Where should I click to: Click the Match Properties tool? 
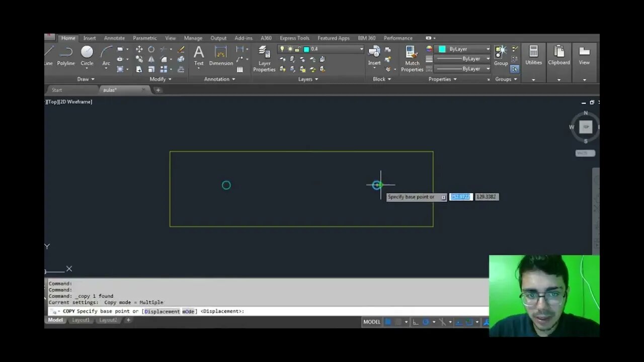[412, 59]
